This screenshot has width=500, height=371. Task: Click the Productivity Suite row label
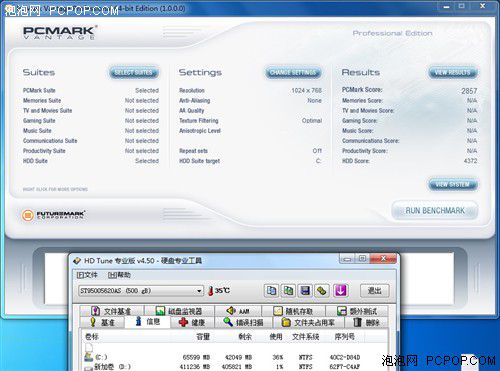(x=44, y=151)
